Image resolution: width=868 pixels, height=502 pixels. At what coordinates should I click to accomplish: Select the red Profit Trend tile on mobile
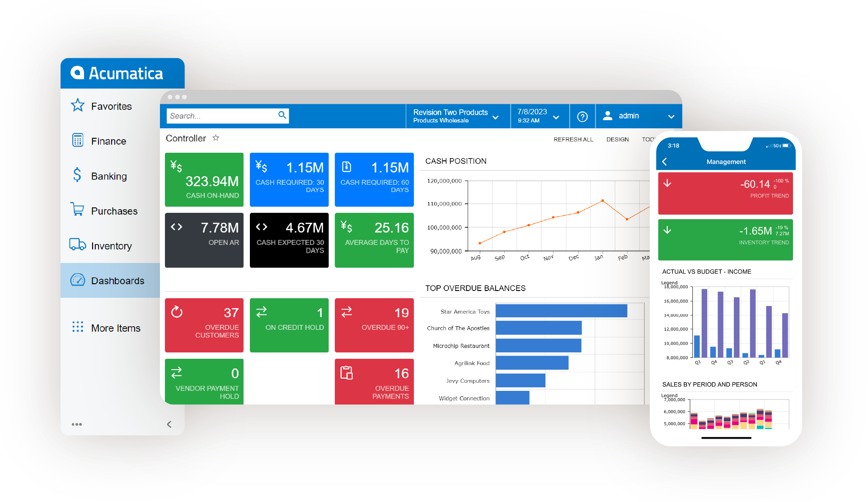tap(725, 193)
